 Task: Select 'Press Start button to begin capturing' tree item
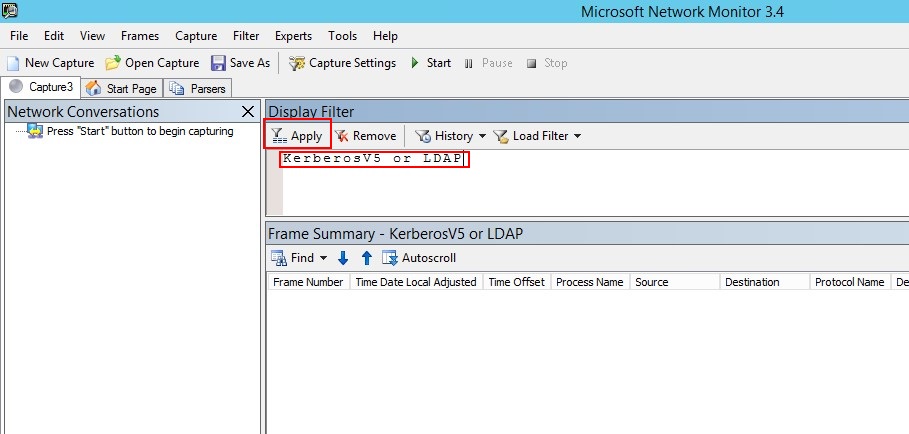(x=140, y=132)
